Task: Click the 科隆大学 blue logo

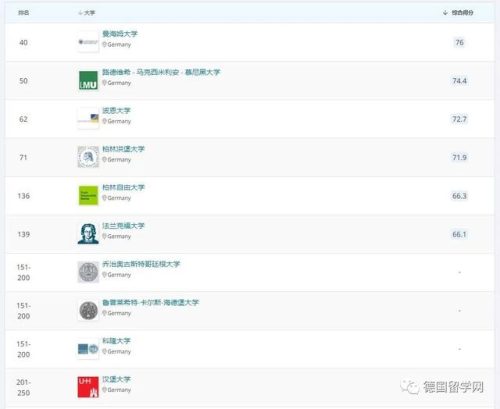Action: click(88, 349)
